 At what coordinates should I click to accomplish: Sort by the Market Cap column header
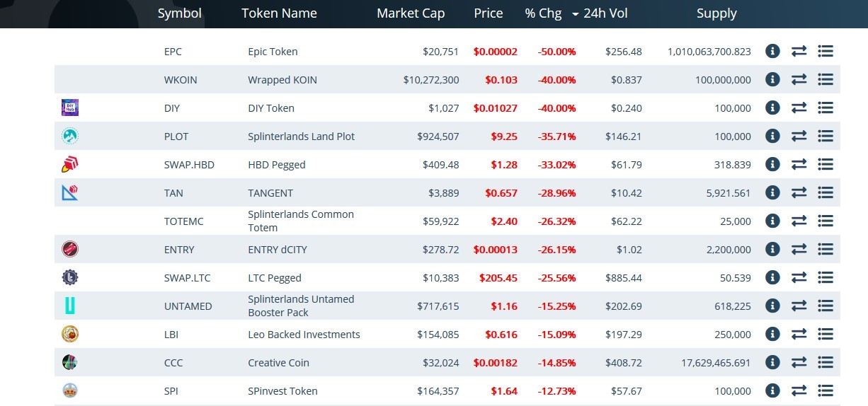[411, 13]
